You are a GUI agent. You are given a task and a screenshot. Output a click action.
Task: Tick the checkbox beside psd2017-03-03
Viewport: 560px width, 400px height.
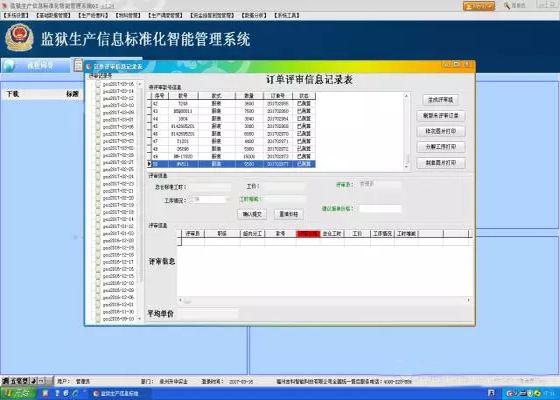tap(98, 141)
